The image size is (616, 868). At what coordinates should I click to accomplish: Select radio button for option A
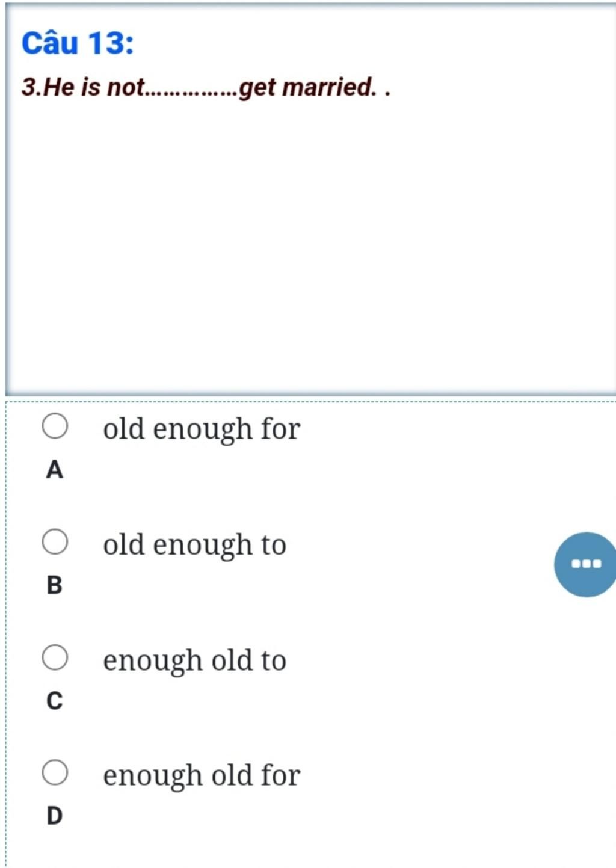(55, 426)
